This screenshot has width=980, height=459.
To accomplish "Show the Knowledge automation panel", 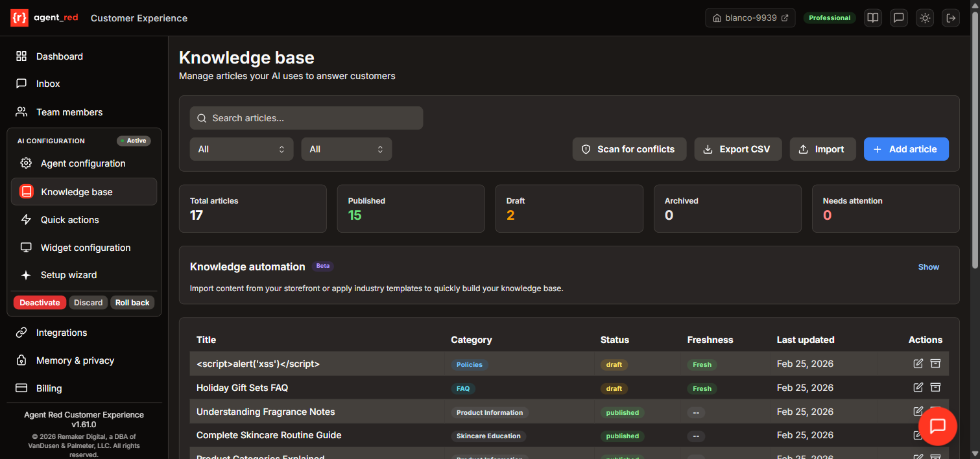I will pyautogui.click(x=928, y=266).
